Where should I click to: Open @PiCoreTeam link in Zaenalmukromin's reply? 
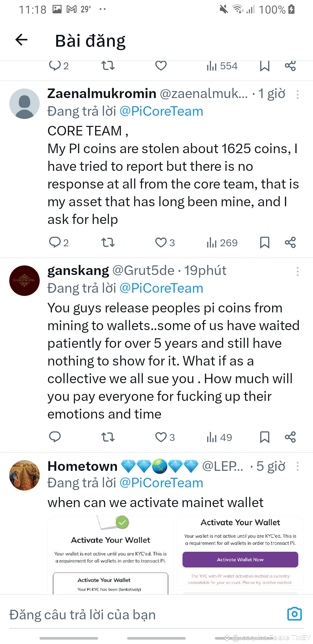(x=161, y=112)
